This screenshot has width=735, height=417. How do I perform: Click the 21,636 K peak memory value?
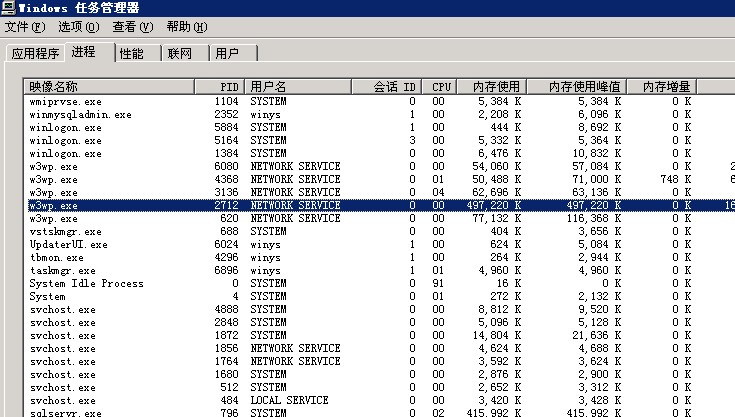point(596,335)
